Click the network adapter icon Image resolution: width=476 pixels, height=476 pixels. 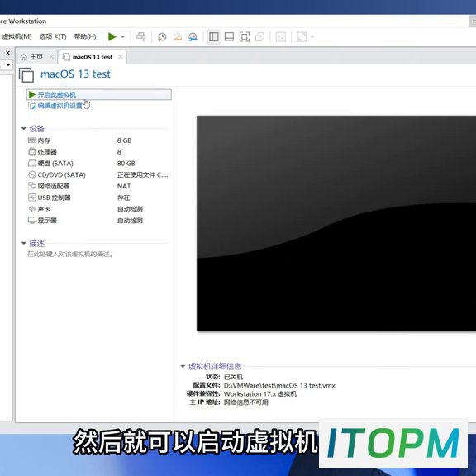coord(32,186)
